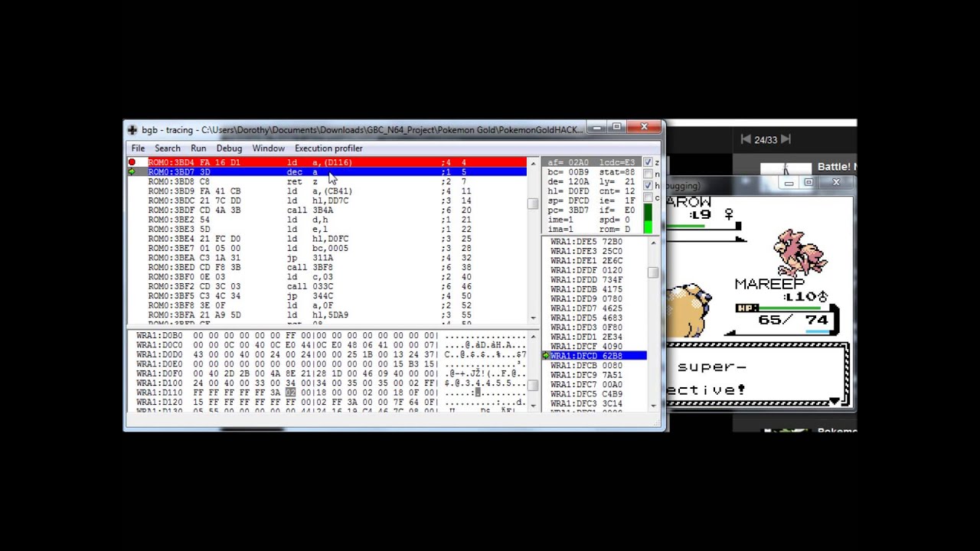
Task: Select the ld bc,0005 instruction line
Action: tap(337, 249)
